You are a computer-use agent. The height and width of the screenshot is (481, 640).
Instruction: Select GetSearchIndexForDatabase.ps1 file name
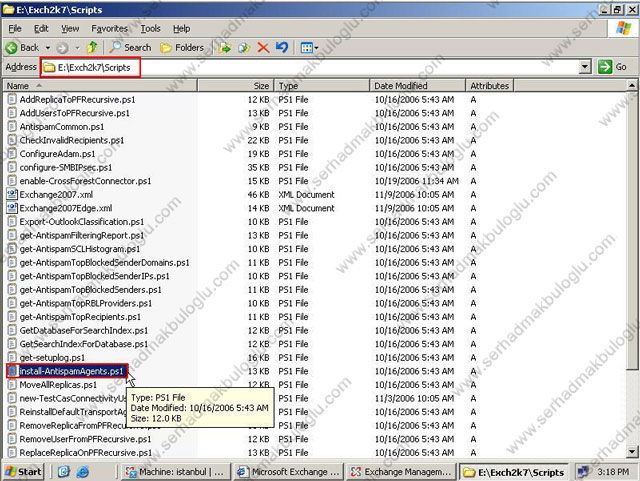click(x=84, y=344)
